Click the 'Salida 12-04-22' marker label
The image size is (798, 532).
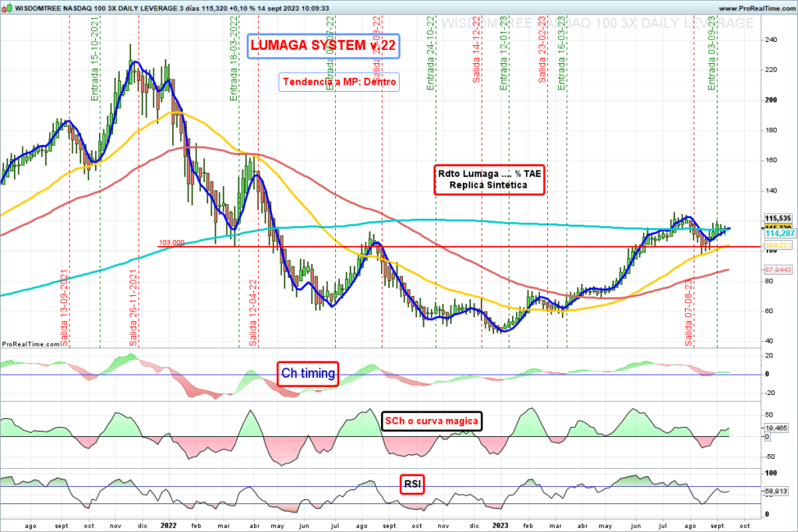(253, 313)
